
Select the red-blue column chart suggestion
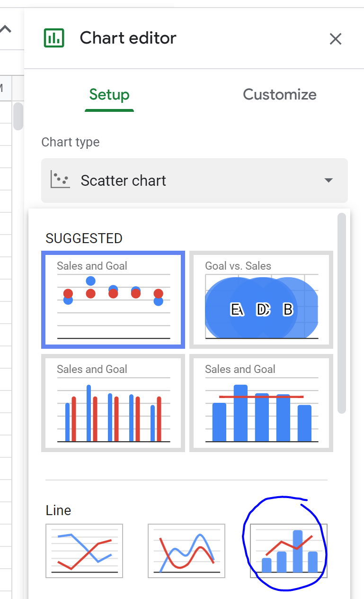(113, 402)
